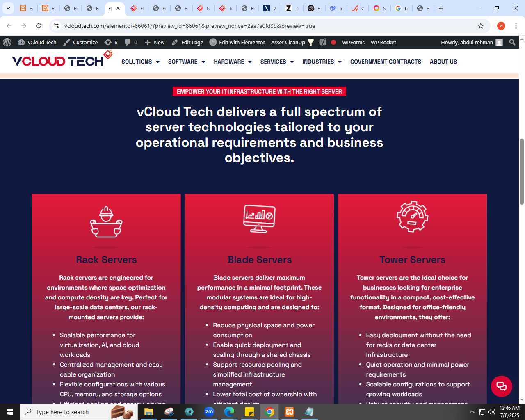
Task: Open a new browser tab
Action: point(441,8)
